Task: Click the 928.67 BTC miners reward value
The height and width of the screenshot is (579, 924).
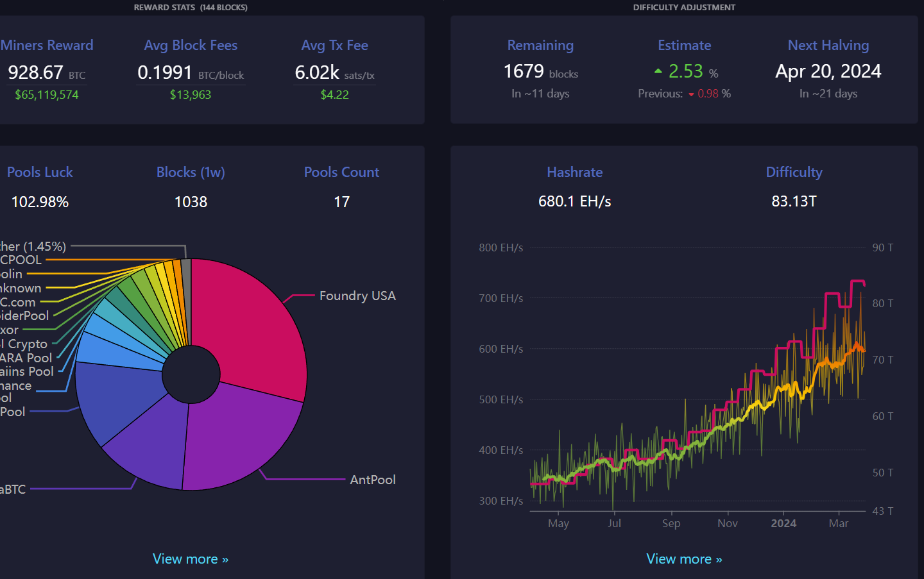Action: point(47,72)
